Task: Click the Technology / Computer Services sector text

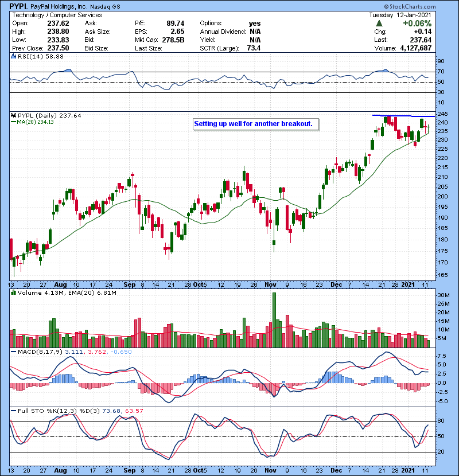Action: 57,15
